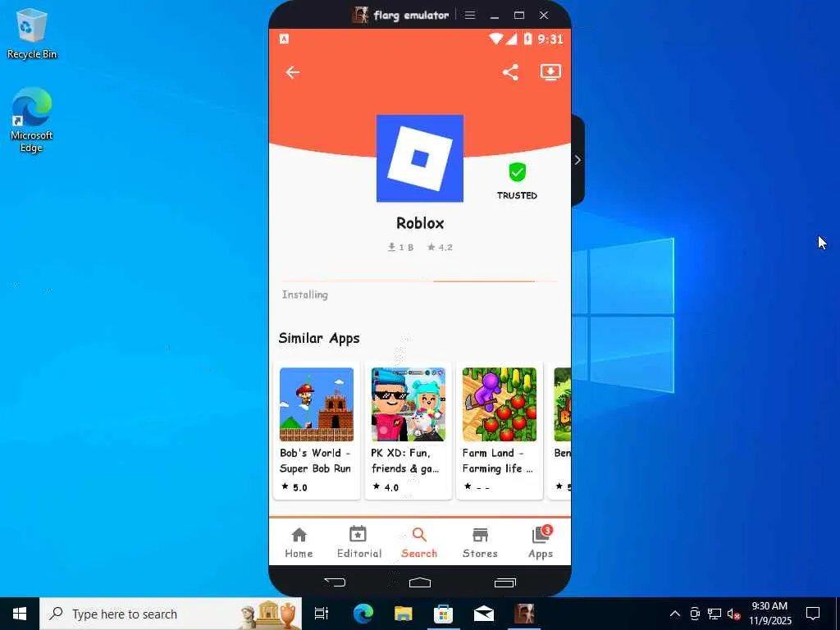The image size is (840, 630).
Task: Open Microsoft Edge desktop shortcut
Action: (31, 121)
